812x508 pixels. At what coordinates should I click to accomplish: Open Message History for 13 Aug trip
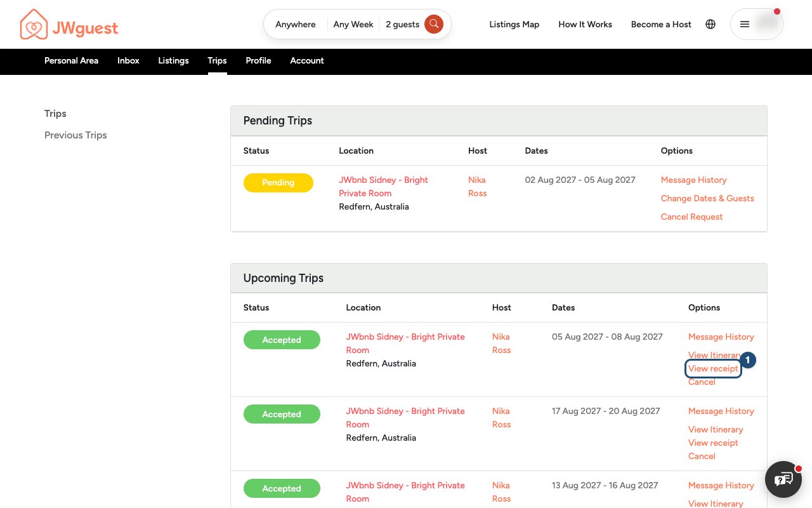coord(721,486)
